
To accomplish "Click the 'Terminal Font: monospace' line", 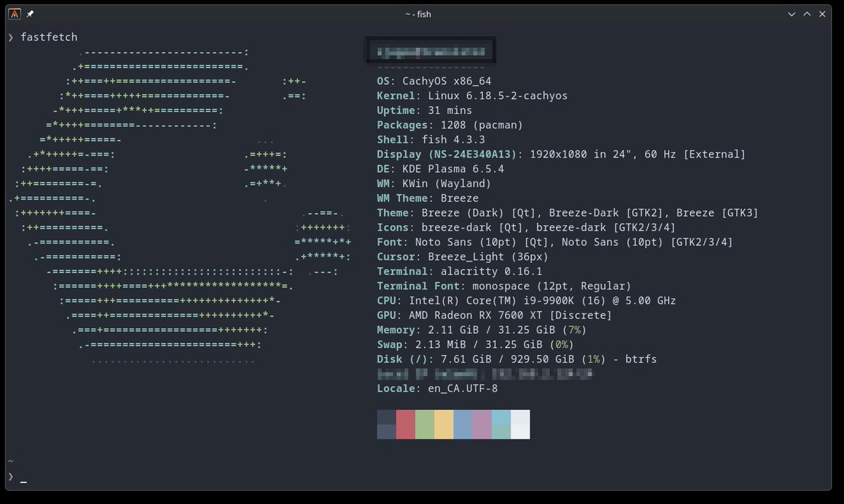I will pos(504,286).
